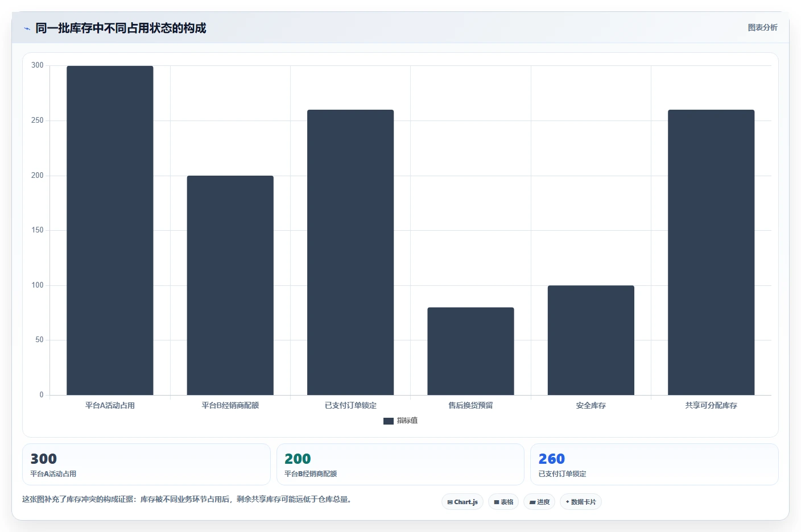The height and width of the screenshot is (532, 801).
Task: Click the 平台A活动占用 bar in the chart
Action: point(110,230)
